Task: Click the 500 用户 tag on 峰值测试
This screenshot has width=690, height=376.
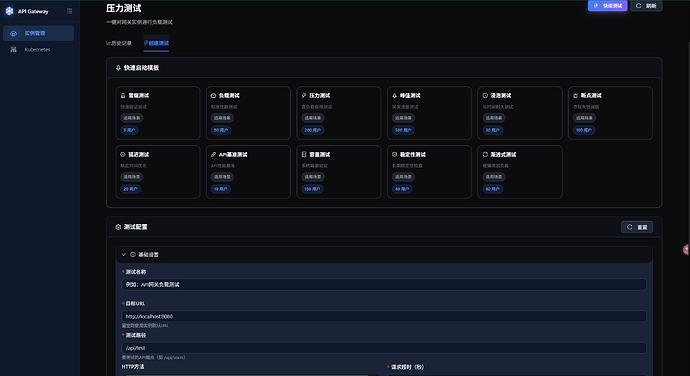Action: point(403,130)
